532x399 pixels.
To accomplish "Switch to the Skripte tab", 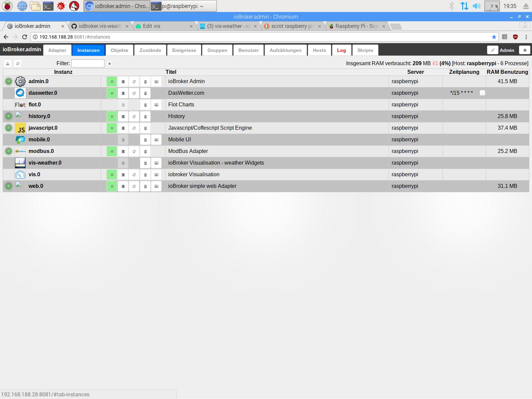I will tap(365, 50).
